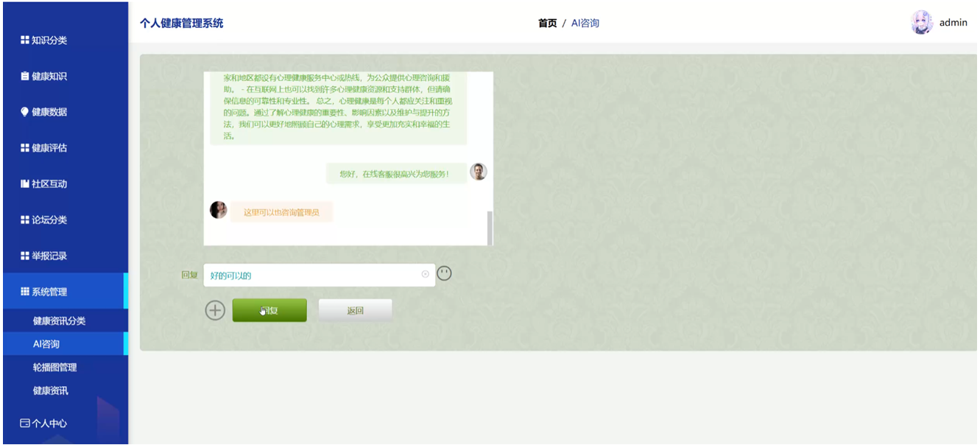The width and height of the screenshot is (980, 445).
Task: Select the AI咨询 submenu item
Action: point(65,344)
